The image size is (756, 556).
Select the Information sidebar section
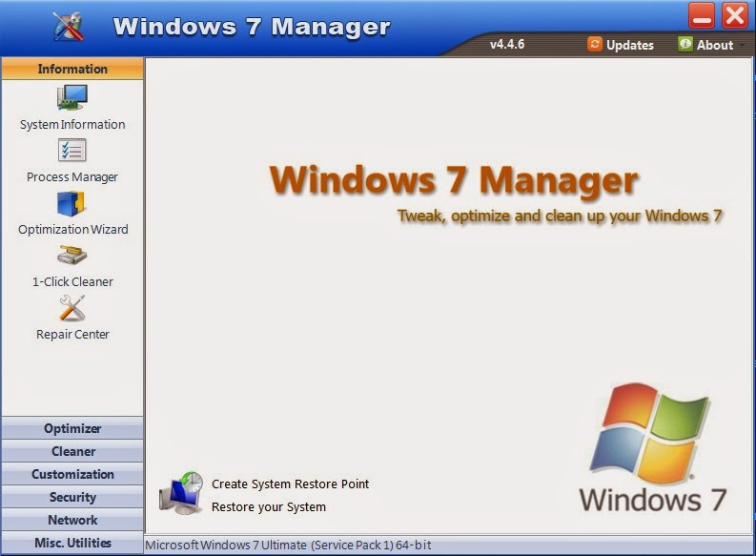pos(72,69)
